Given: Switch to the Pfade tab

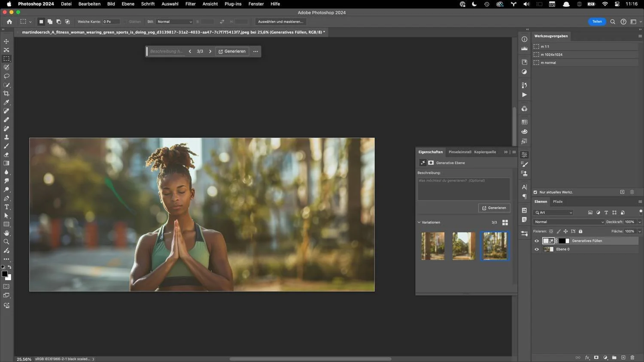Looking at the screenshot, I should 557,202.
